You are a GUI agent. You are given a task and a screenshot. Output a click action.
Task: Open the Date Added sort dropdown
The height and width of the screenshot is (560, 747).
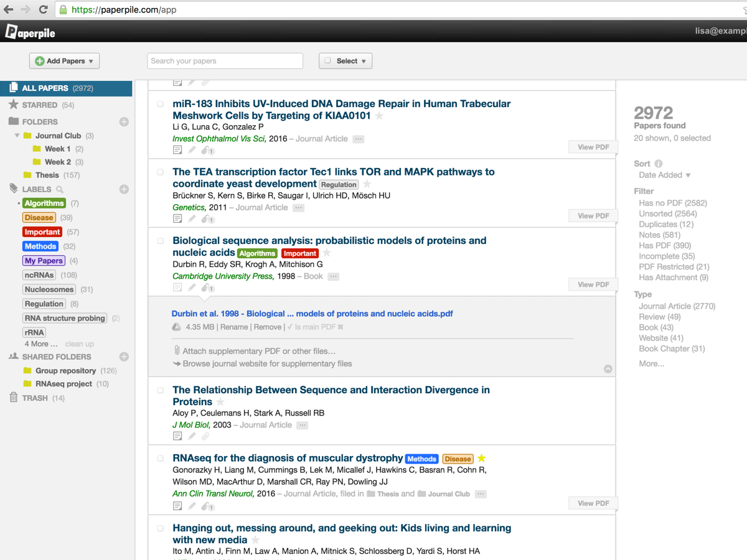[664, 175]
